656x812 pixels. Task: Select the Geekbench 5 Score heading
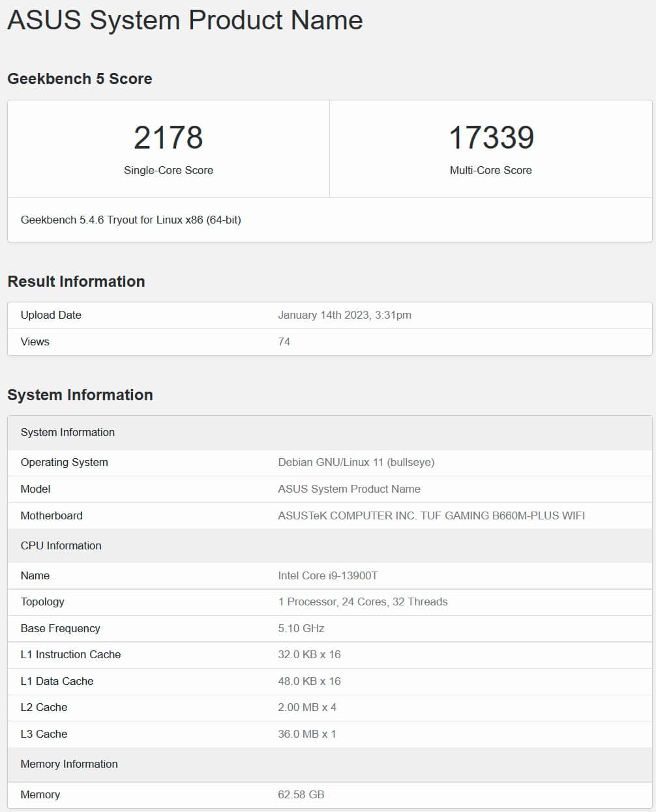pyautogui.click(x=80, y=79)
